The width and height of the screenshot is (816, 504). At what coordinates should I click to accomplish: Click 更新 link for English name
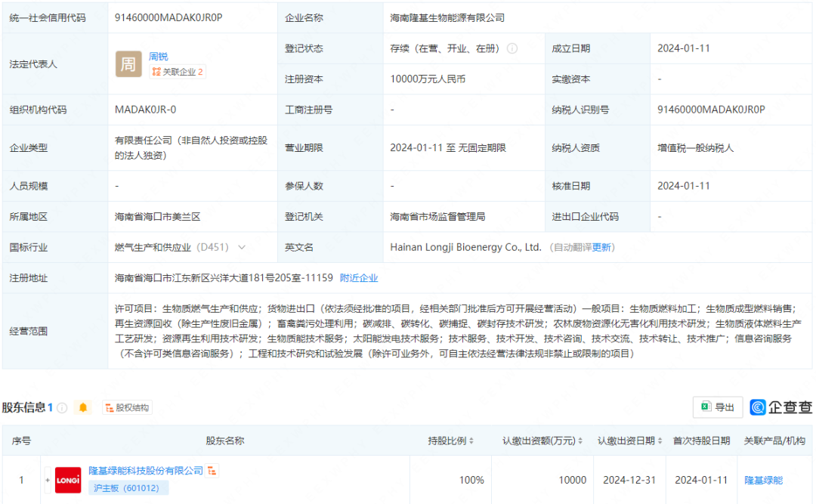(601, 247)
